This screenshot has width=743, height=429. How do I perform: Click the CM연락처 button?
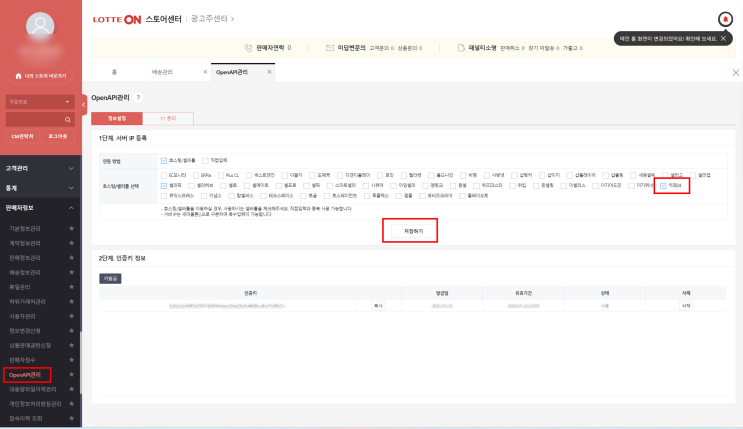(x=22, y=137)
